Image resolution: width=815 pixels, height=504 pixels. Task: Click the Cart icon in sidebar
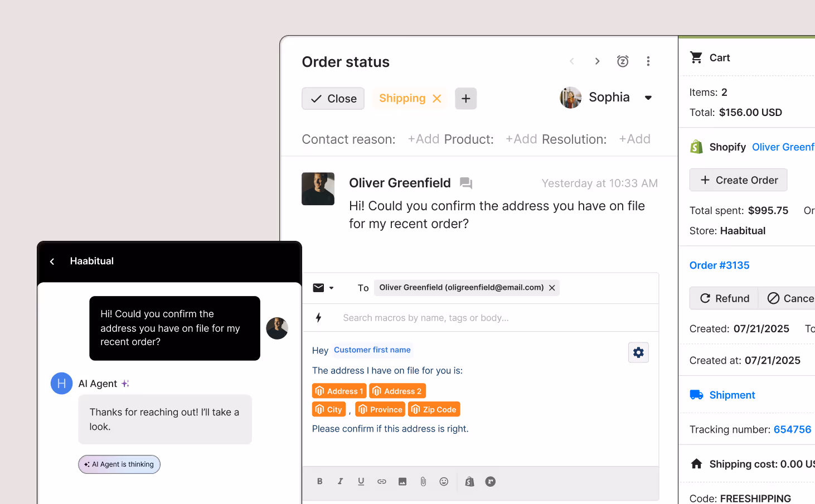(x=696, y=57)
